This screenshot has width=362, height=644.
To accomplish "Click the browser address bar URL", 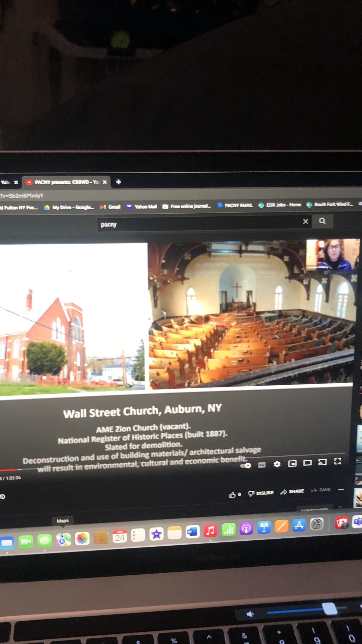I will click(x=22, y=196).
